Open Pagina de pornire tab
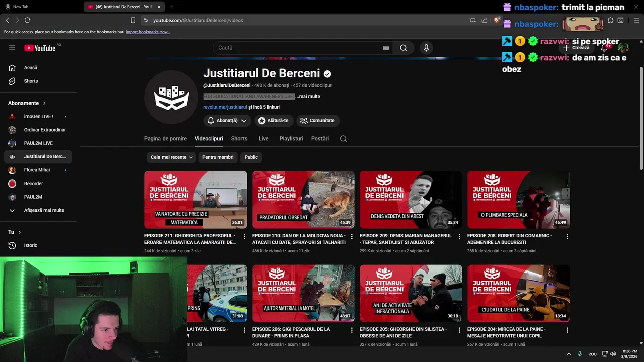Viewport: 644px width, 362px height. click(x=166, y=139)
